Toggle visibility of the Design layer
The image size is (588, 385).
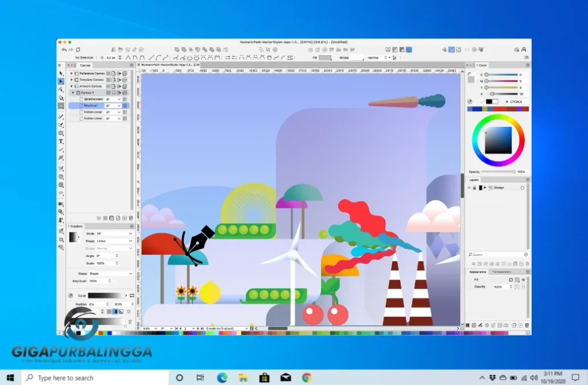(x=469, y=187)
